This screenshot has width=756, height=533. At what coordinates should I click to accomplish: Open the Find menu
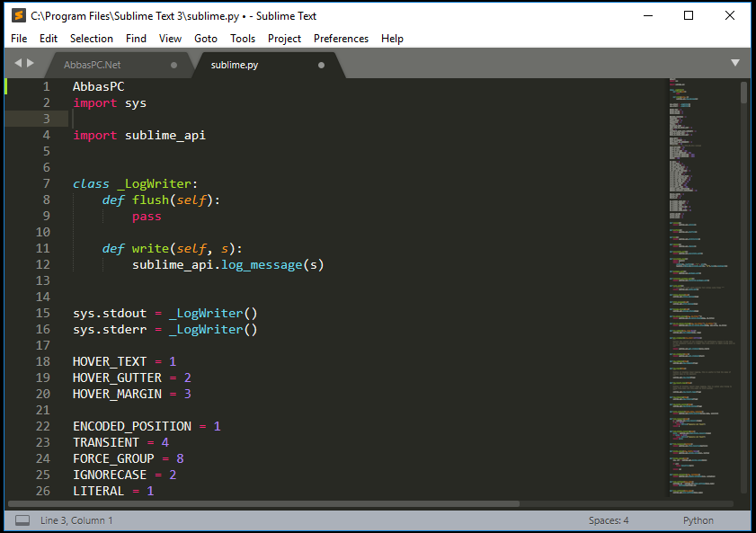tap(136, 39)
